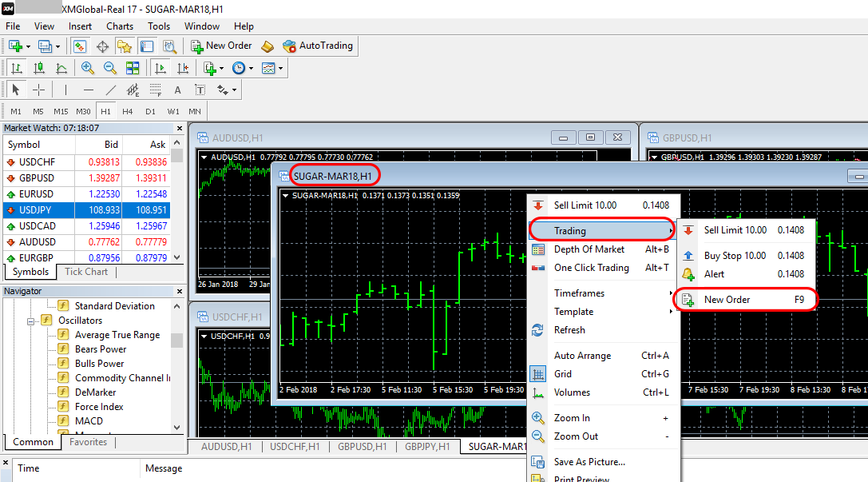Open the Insert menu
The image size is (868, 482).
[81, 26]
